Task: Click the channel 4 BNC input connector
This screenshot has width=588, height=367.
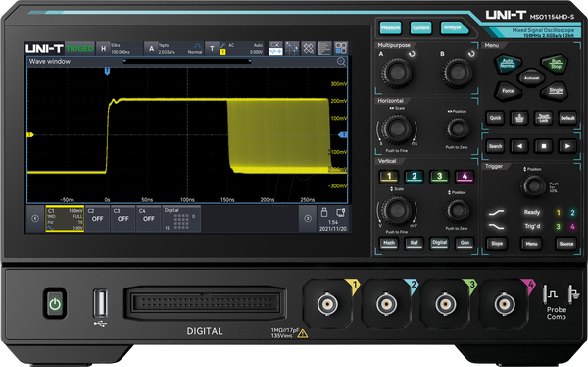Action: (505, 304)
